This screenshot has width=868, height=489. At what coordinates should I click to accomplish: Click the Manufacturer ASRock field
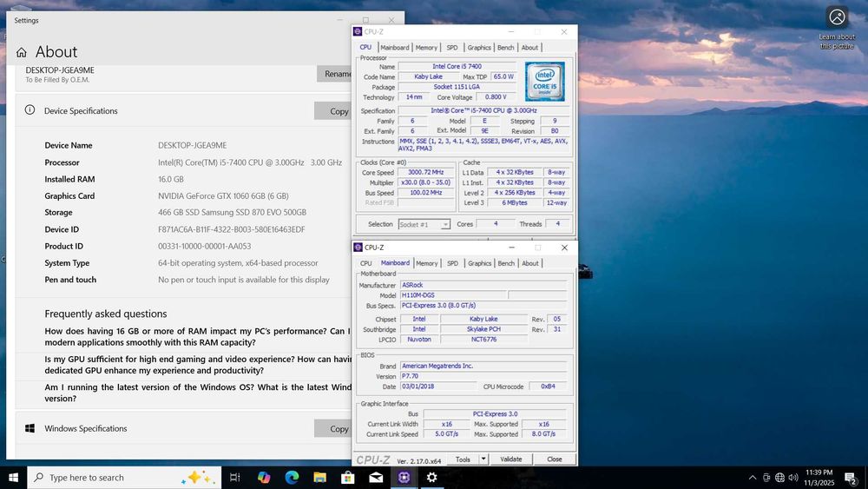(x=483, y=285)
